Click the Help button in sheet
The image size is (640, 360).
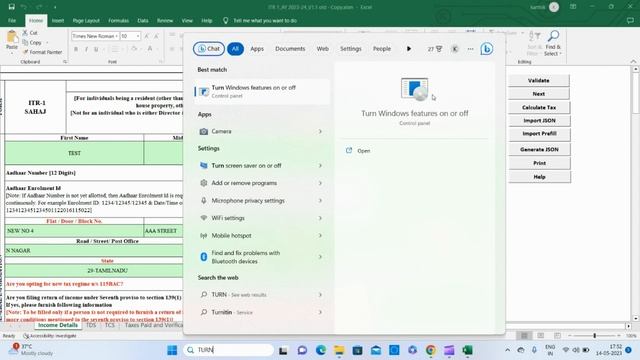(539, 177)
